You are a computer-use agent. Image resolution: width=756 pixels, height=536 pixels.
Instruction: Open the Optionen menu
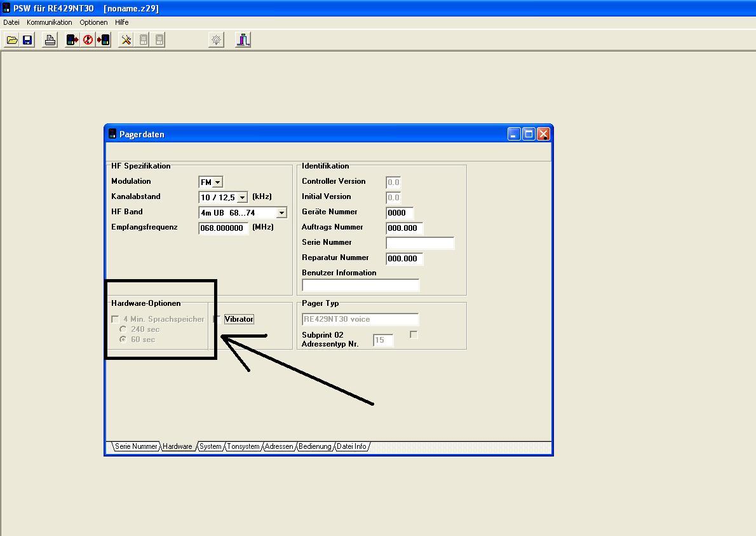pos(93,22)
